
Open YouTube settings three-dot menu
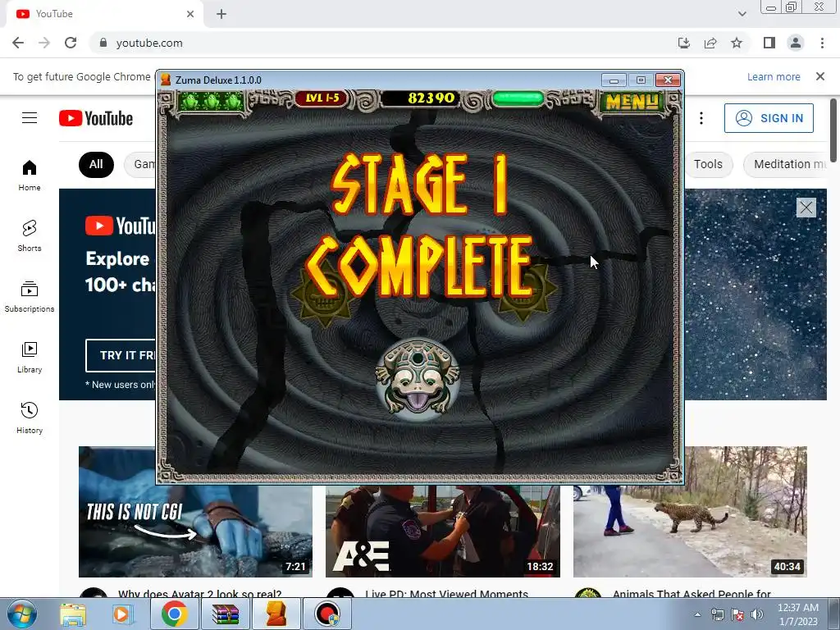pos(701,118)
